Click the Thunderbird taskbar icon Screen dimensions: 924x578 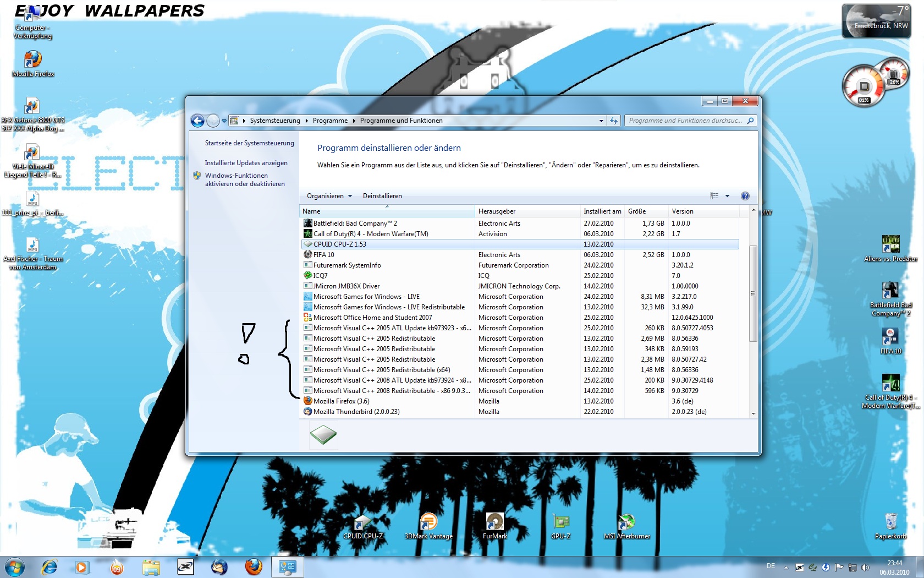(x=219, y=567)
